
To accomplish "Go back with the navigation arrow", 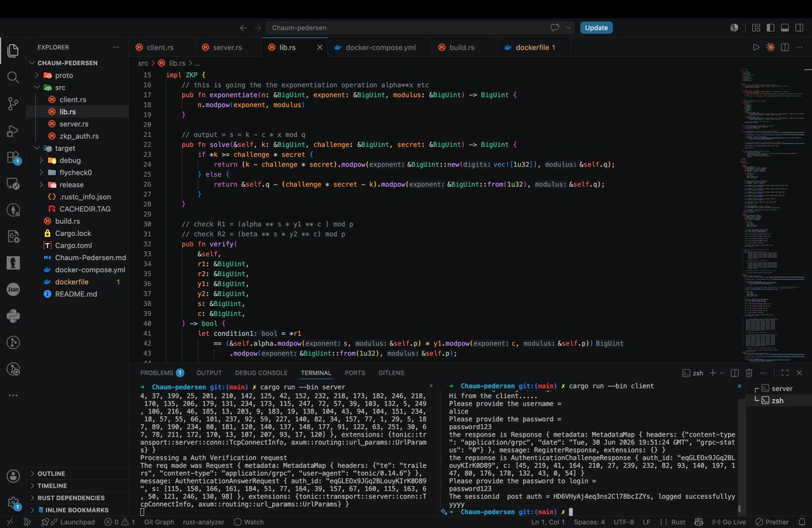I will tap(243, 28).
